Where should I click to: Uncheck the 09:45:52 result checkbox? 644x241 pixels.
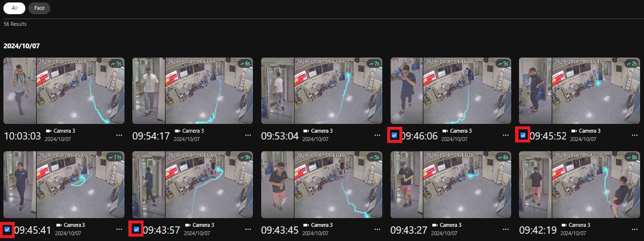point(523,135)
